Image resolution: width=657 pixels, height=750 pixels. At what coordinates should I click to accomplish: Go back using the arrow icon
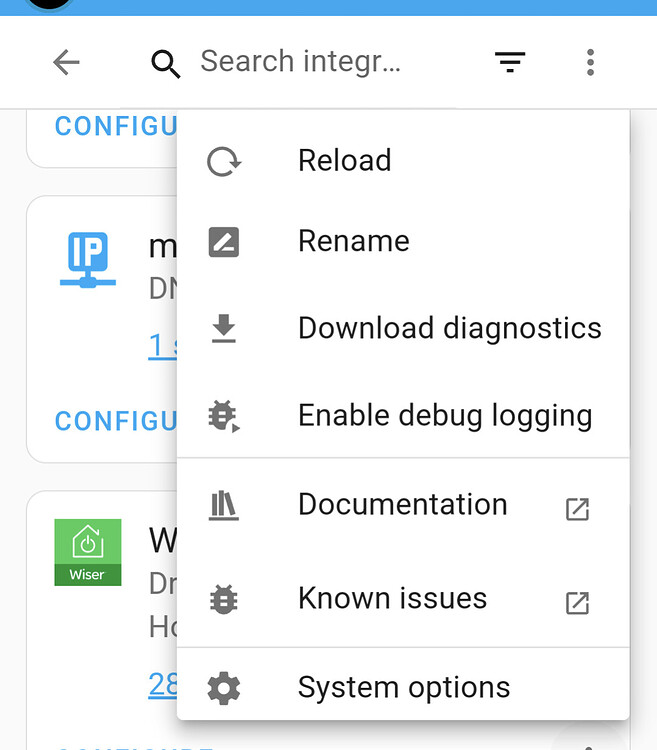coord(66,62)
